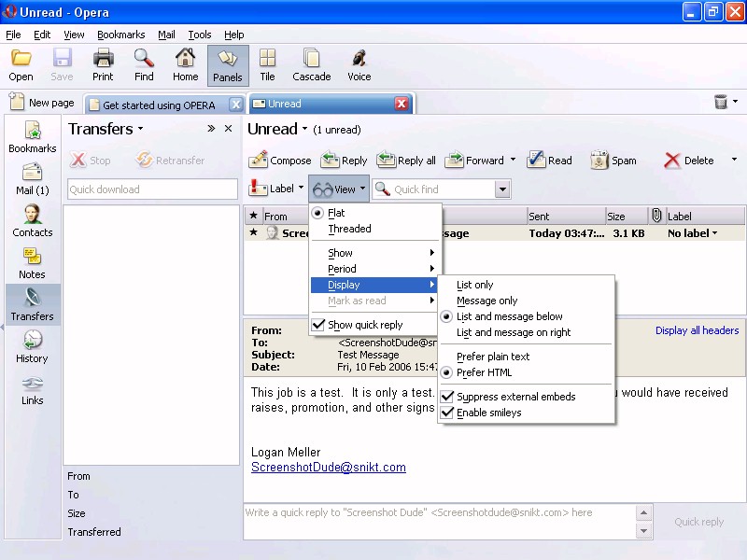Click the Quick download input field

click(x=152, y=189)
